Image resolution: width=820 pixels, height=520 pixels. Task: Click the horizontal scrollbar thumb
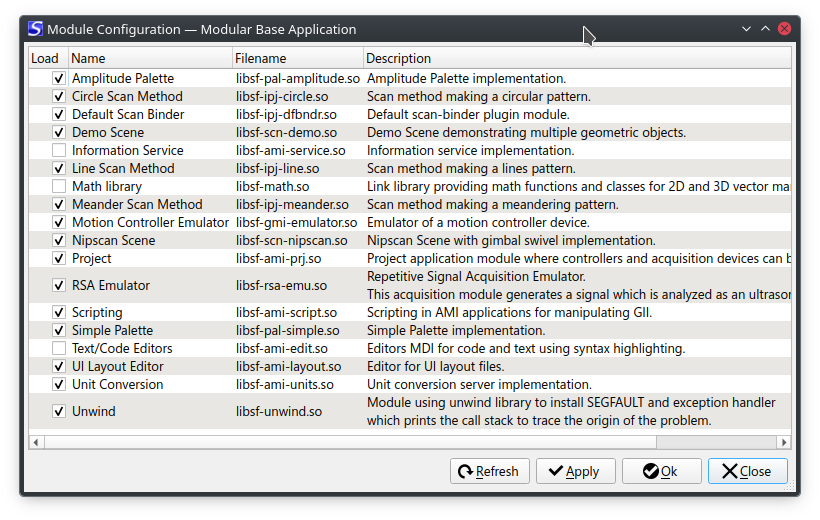(350, 443)
